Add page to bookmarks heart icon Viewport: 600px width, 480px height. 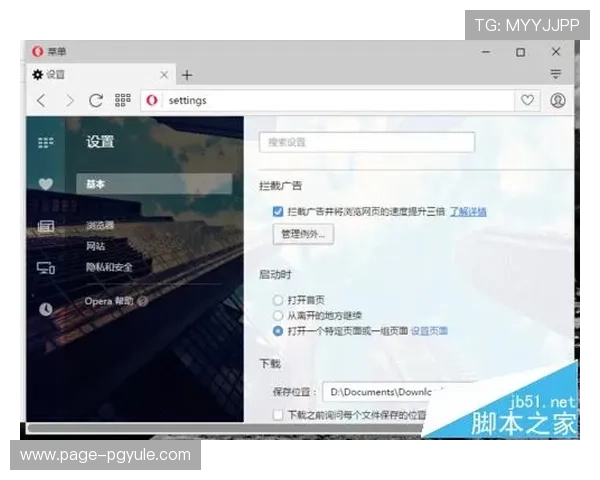coord(527,100)
